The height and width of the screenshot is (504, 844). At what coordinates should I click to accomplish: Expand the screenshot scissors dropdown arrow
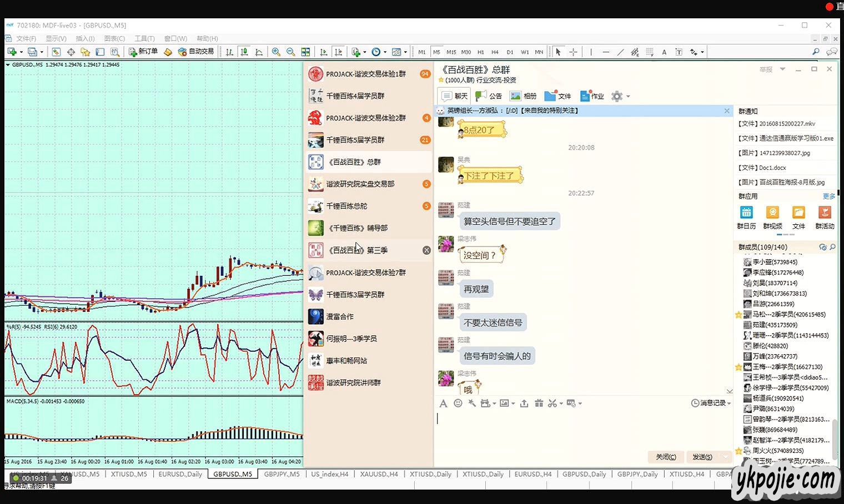pos(561,404)
